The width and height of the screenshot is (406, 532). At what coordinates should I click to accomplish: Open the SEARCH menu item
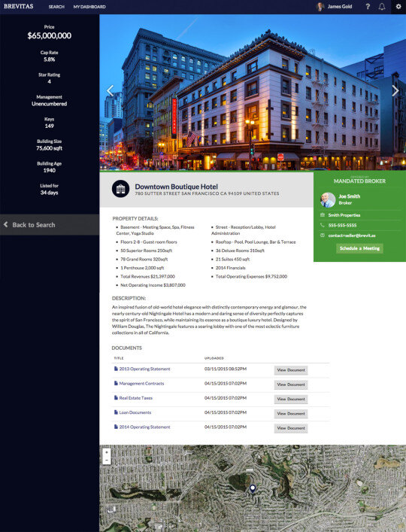(x=56, y=7)
